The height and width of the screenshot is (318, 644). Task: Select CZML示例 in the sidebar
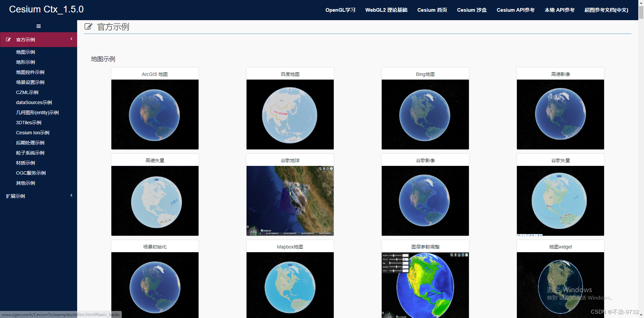27,92
